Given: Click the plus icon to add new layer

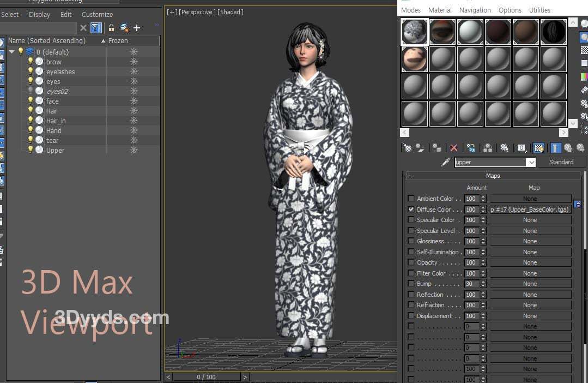Looking at the screenshot, I should (137, 28).
